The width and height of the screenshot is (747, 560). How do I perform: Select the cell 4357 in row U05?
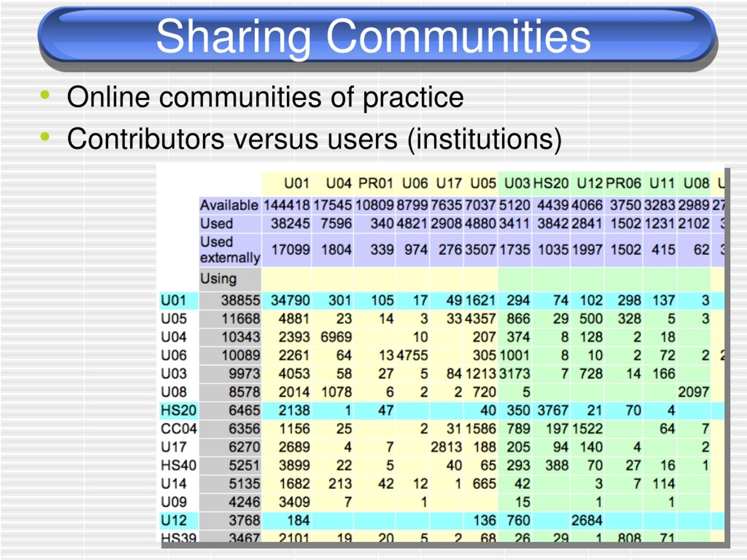tap(480, 319)
